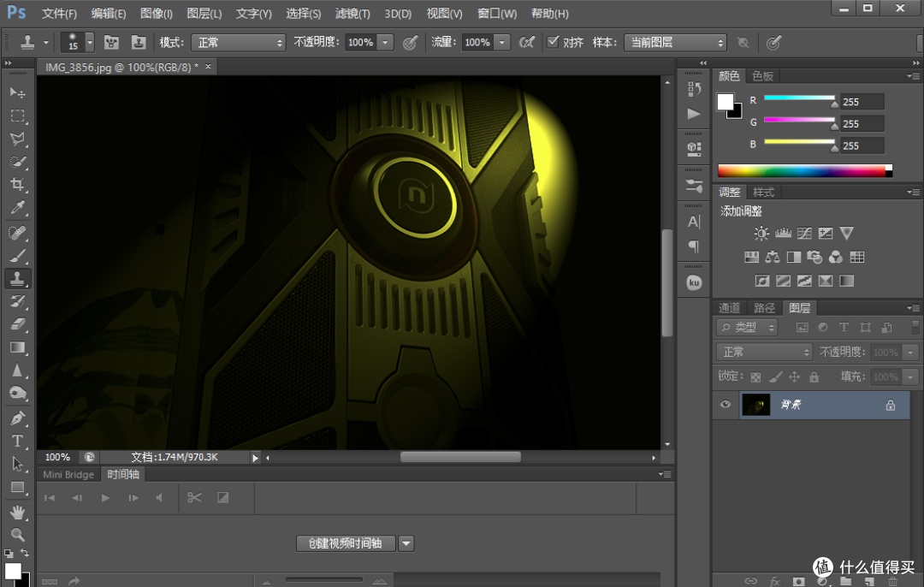
Task: Switch to the Channels tab
Action: 730,308
